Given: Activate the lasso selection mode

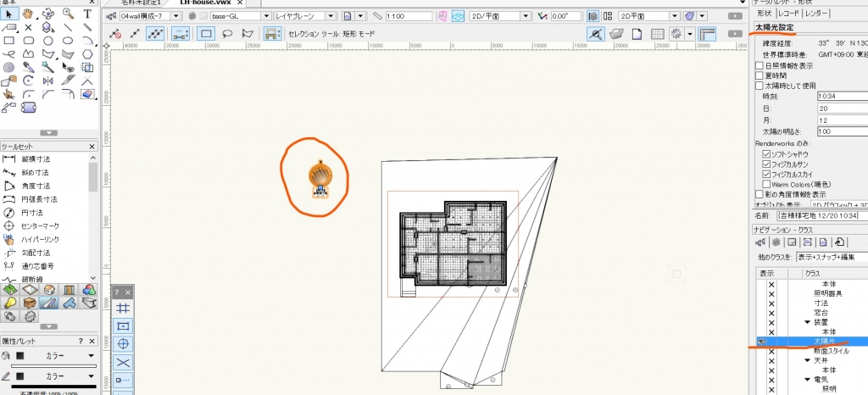Looking at the screenshot, I should tap(226, 33).
